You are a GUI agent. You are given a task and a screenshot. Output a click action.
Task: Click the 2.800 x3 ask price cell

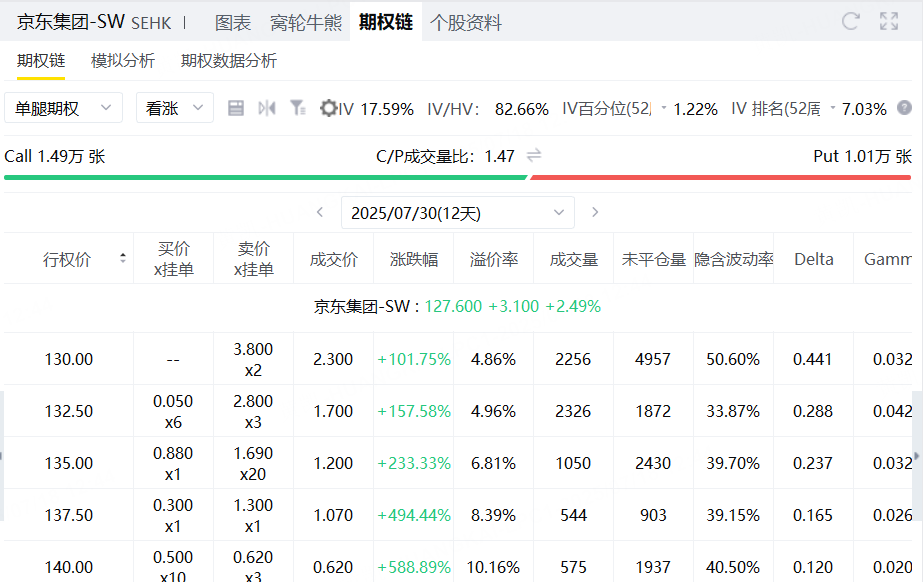tap(254, 411)
